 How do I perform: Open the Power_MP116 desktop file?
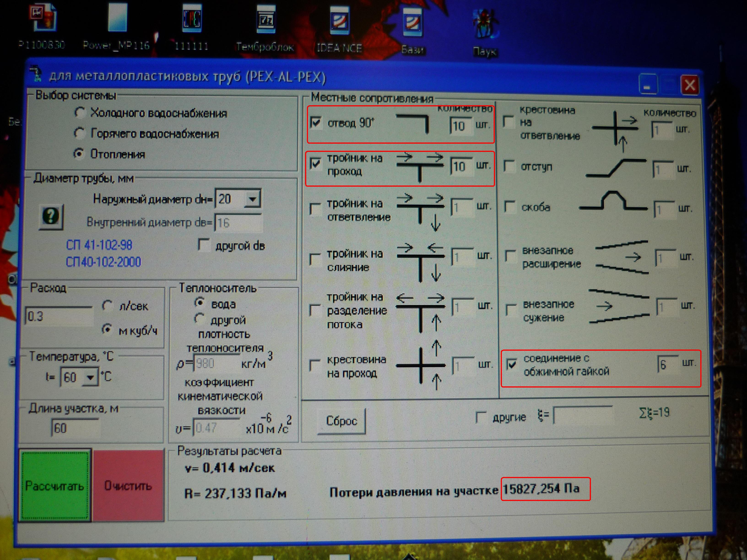(118, 17)
